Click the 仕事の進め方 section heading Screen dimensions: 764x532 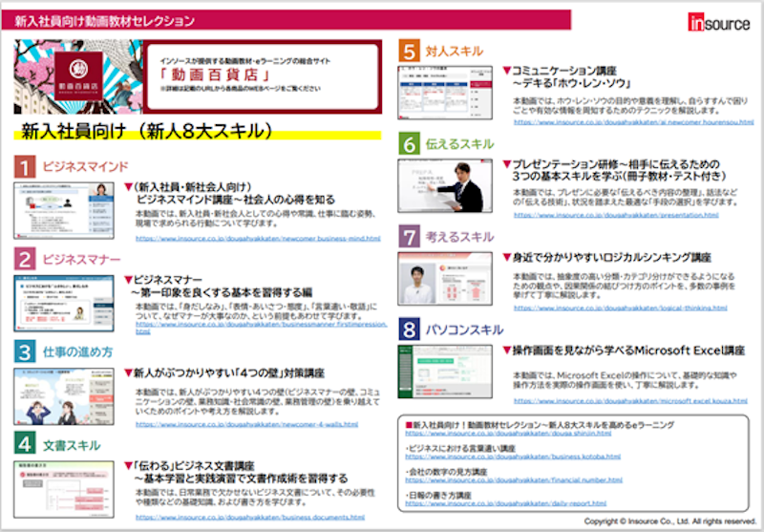click(x=78, y=352)
